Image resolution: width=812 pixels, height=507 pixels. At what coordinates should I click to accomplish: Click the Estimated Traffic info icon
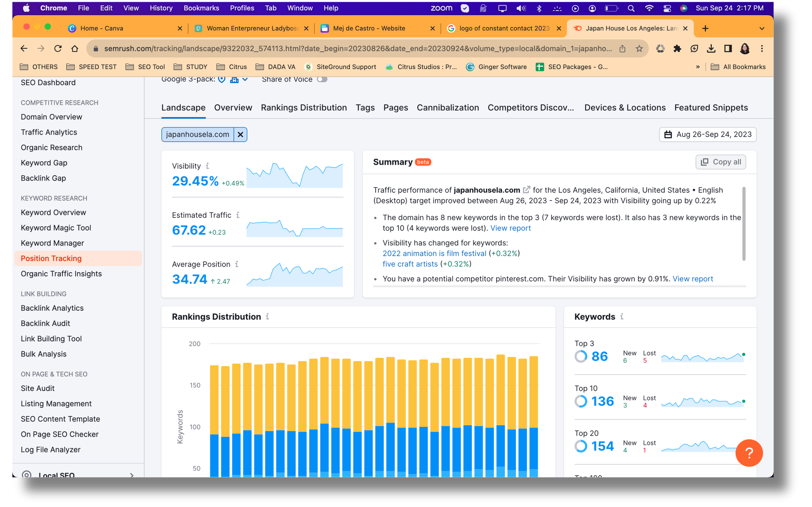click(237, 215)
